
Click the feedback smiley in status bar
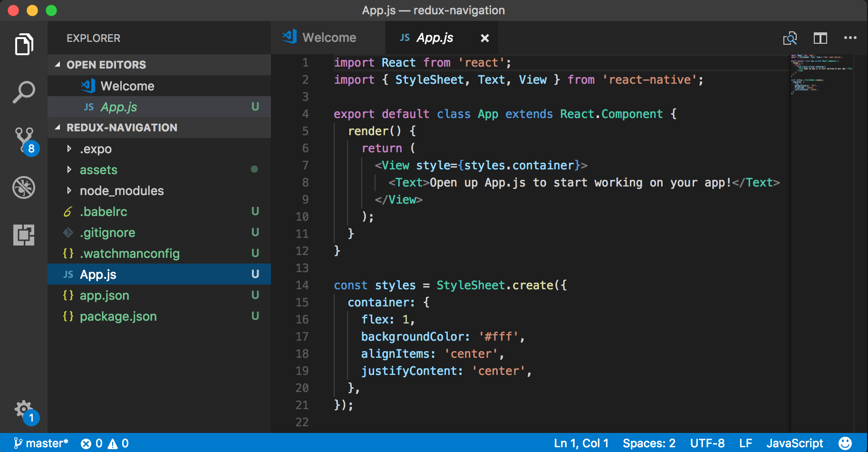tap(845, 443)
